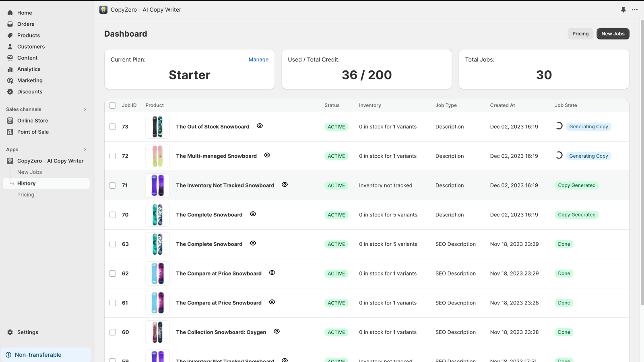Click the CopyZero lightbulb app icon
The height and width of the screenshot is (362, 644).
(103, 10)
